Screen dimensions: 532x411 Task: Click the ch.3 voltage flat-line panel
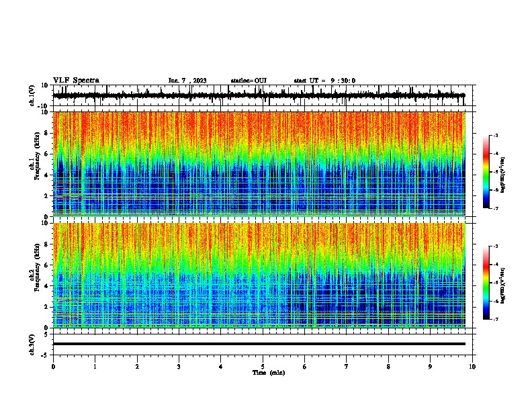(x=262, y=345)
